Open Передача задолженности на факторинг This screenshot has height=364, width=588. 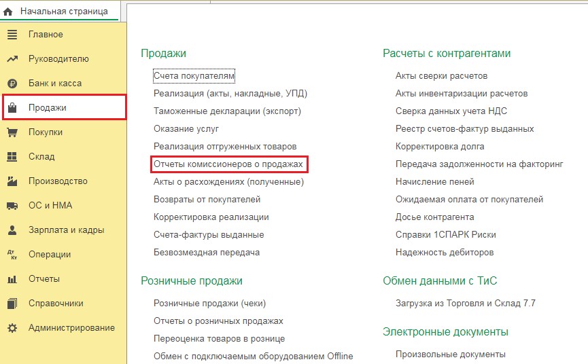click(x=479, y=164)
